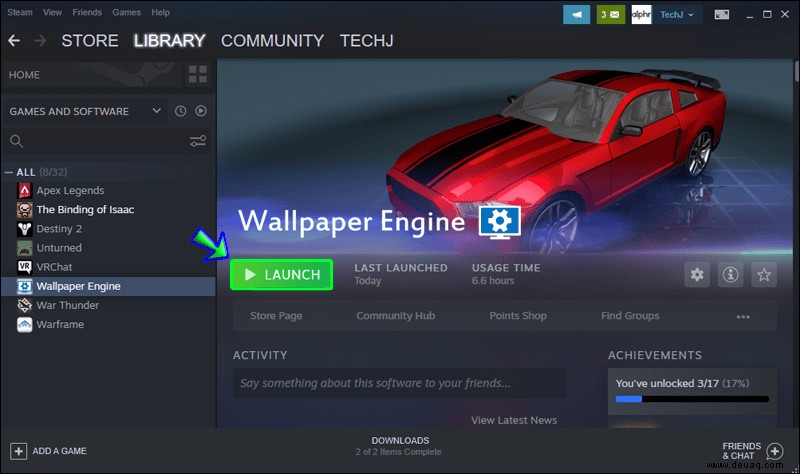This screenshot has height=474, width=800.
Task: Open the Downloads status
Action: 399,446
